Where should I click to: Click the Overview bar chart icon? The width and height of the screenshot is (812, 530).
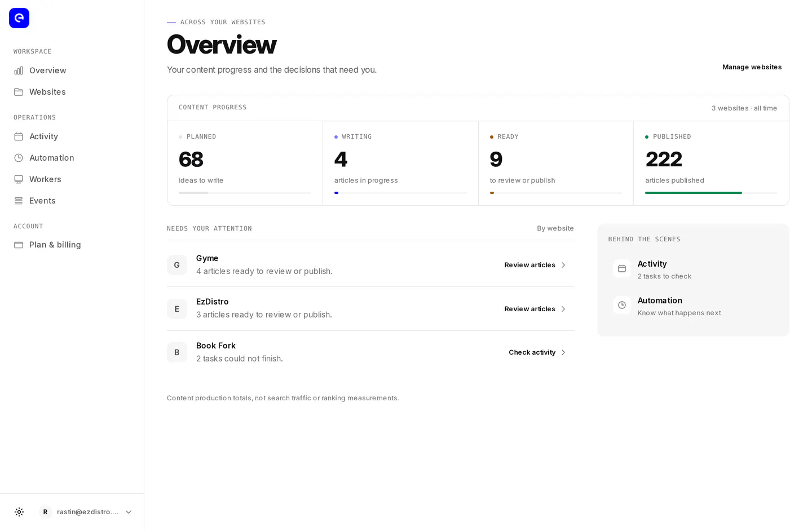[x=19, y=70]
